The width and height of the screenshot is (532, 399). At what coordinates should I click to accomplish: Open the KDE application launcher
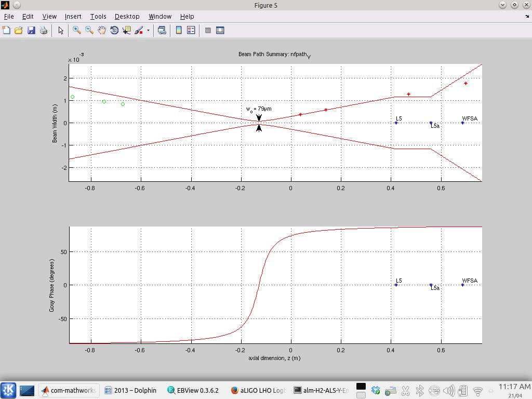point(8,390)
